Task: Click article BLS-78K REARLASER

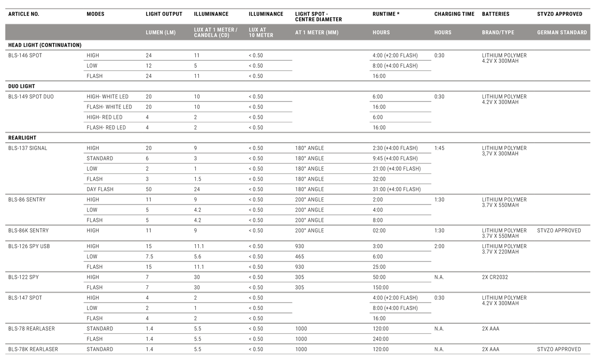Action: click(33, 349)
